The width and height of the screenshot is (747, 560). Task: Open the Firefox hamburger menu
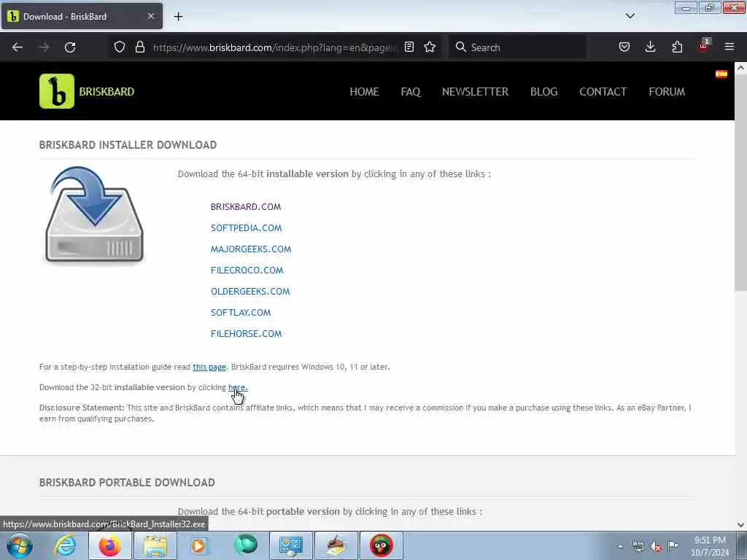coord(729,47)
